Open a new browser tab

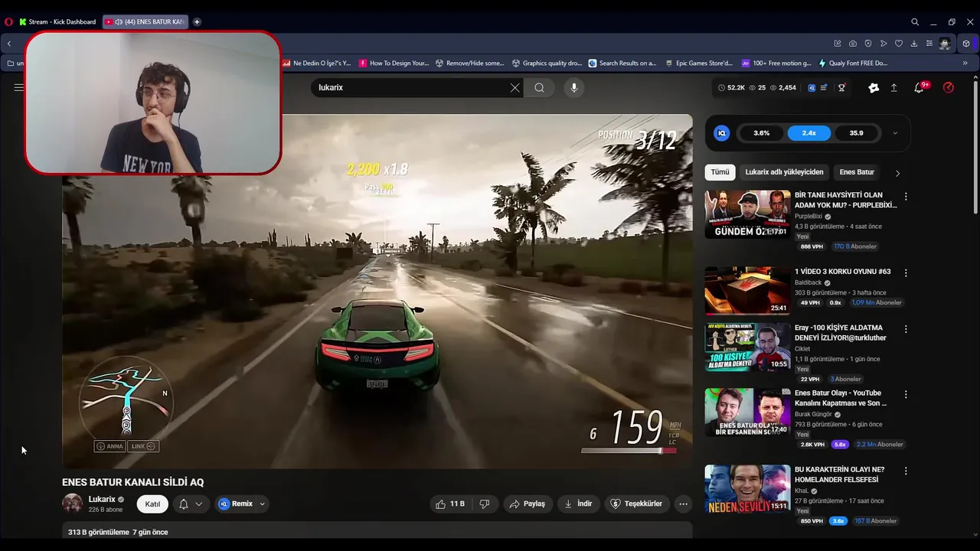coord(197,21)
